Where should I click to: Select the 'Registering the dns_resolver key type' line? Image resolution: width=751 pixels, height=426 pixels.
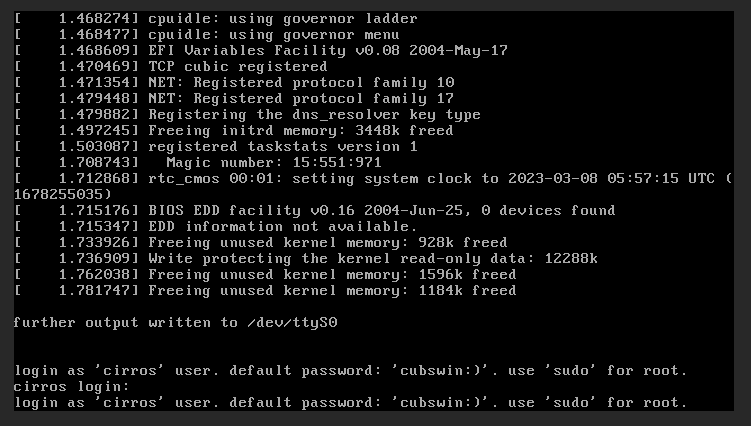(x=314, y=114)
